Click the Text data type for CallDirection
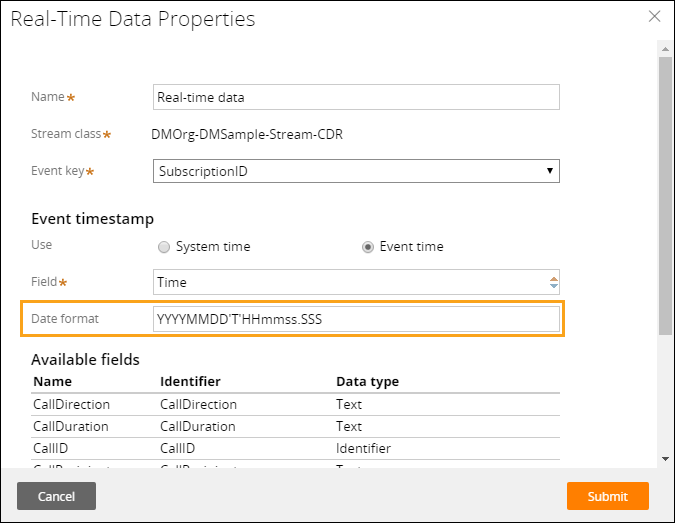The height and width of the screenshot is (523, 675). [349, 404]
